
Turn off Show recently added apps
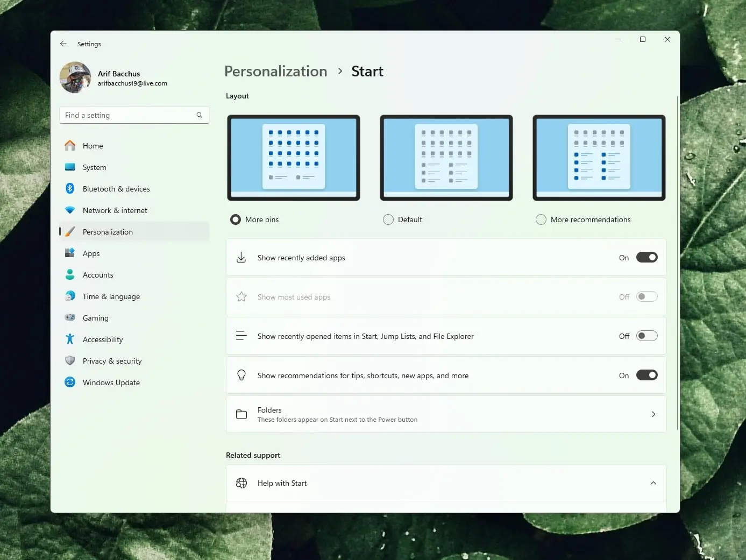click(646, 258)
